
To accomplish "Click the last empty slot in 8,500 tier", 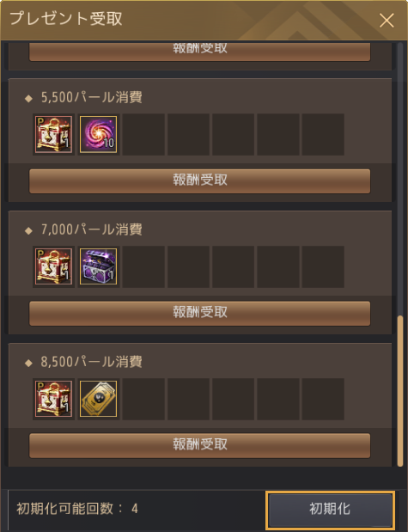I will 323,399.
